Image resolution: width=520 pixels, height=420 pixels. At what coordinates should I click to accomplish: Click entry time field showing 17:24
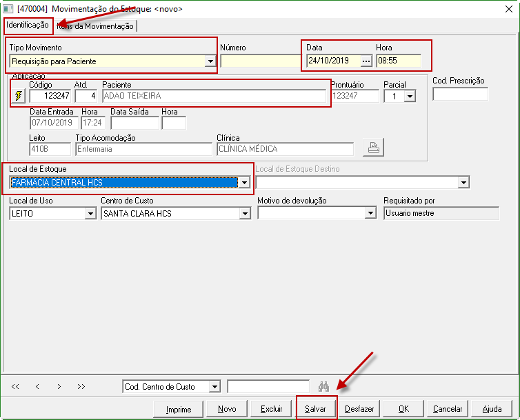pyautogui.click(x=93, y=123)
